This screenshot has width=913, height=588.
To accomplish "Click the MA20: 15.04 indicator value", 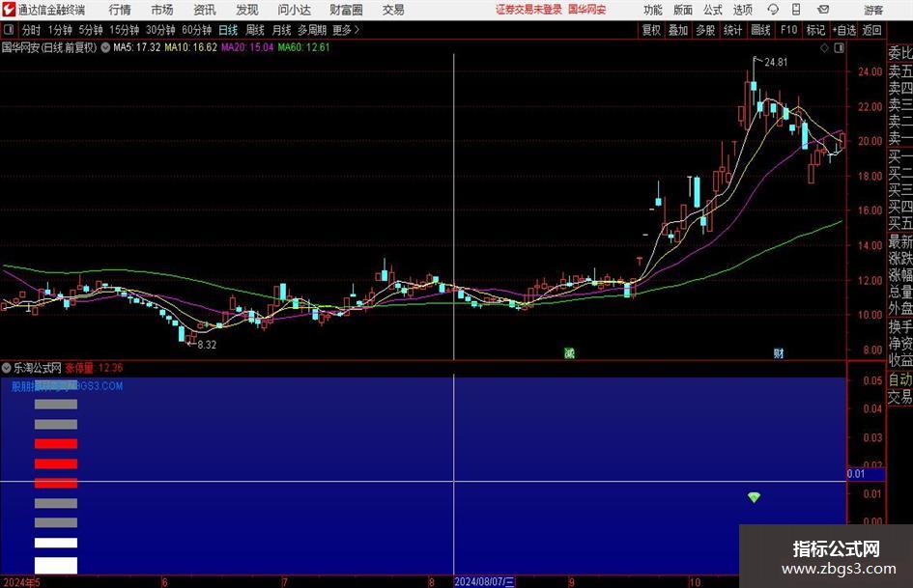I will 247,47.
